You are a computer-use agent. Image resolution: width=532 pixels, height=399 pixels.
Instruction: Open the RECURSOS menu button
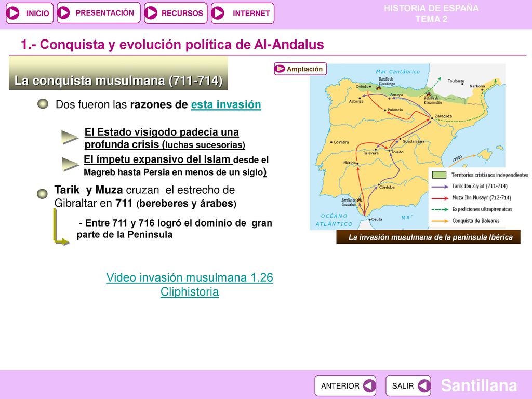pos(176,13)
